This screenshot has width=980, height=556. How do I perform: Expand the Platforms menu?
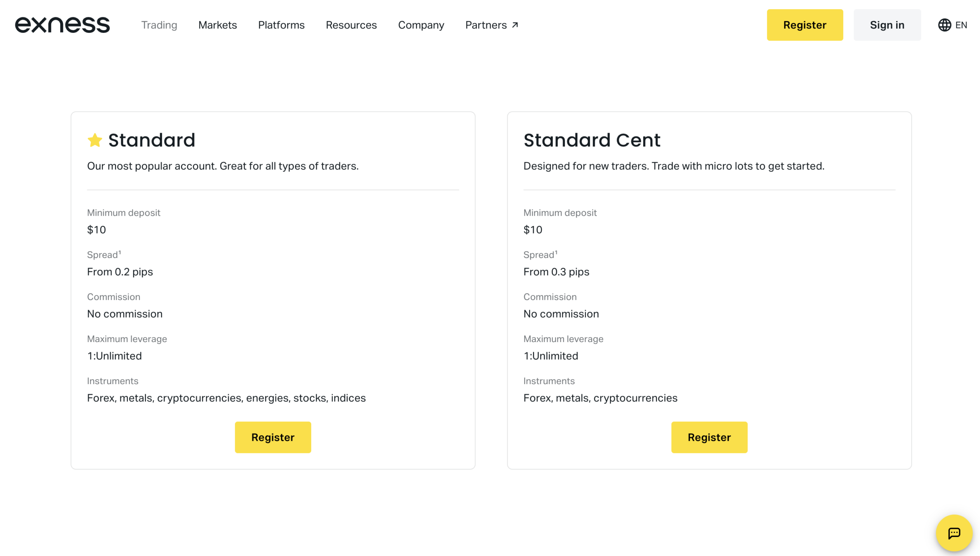click(281, 25)
